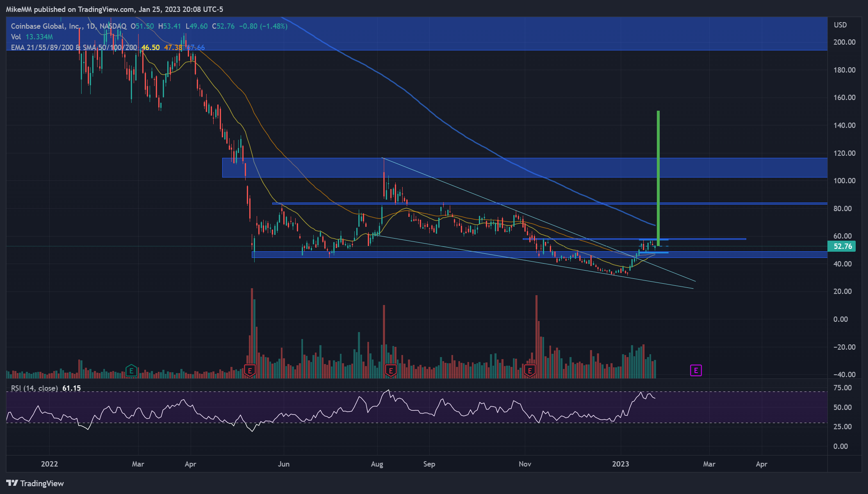This screenshot has height=494, width=868.
Task: Click the Sep label on time axis
Action: (x=429, y=464)
